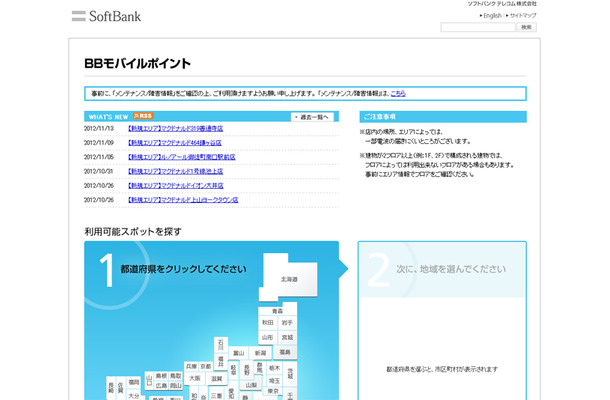Image resolution: width=610 pixels, height=400 pixels.
Task: Select 佐賀 prefecture on the map
Action: point(121,388)
